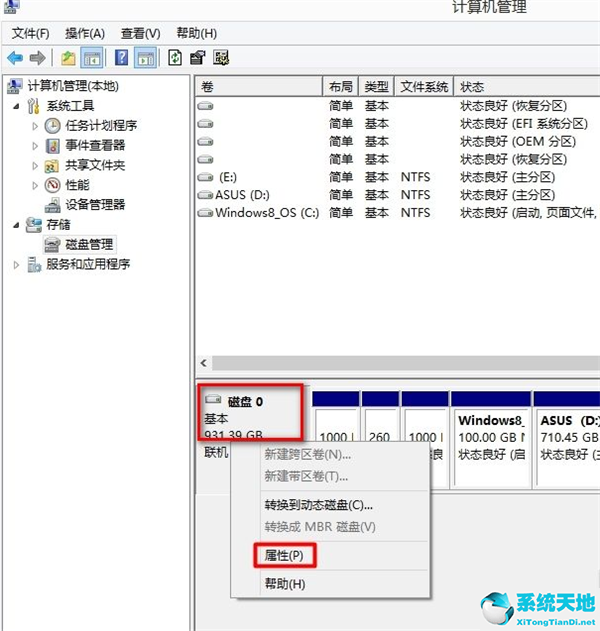Click the 共享文件夹 icon in tree
This screenshot has width=600, height=631.
point(52,166)
